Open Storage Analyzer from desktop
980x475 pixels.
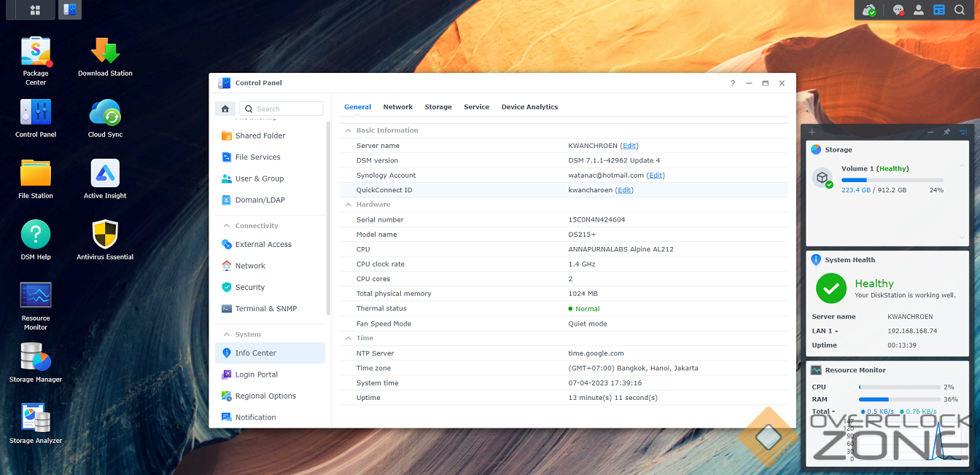coord(35,420)
